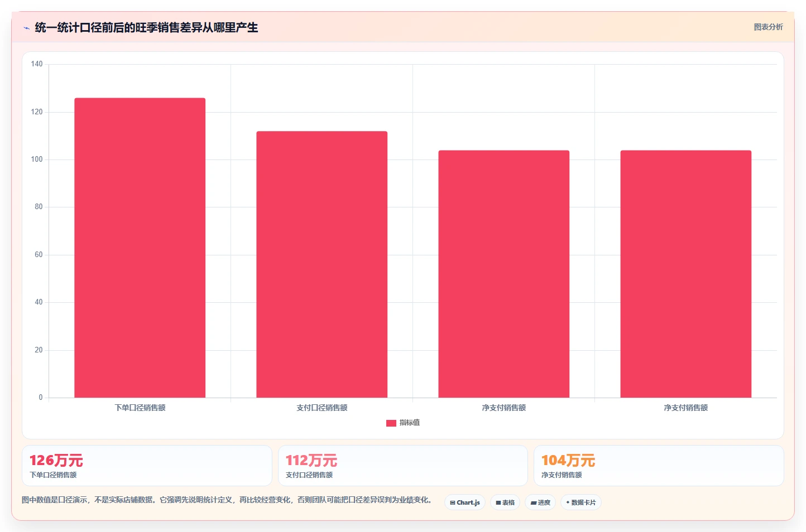Screen dimensions: 806x532
Task: Click the 支付口径销售额 x-axis label
Action: coord(322,408)
